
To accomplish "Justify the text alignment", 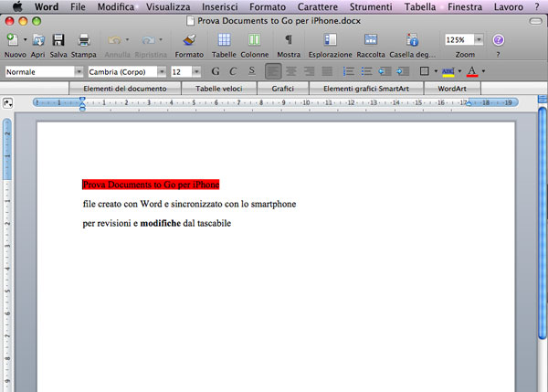I will (x=327, y=71).
